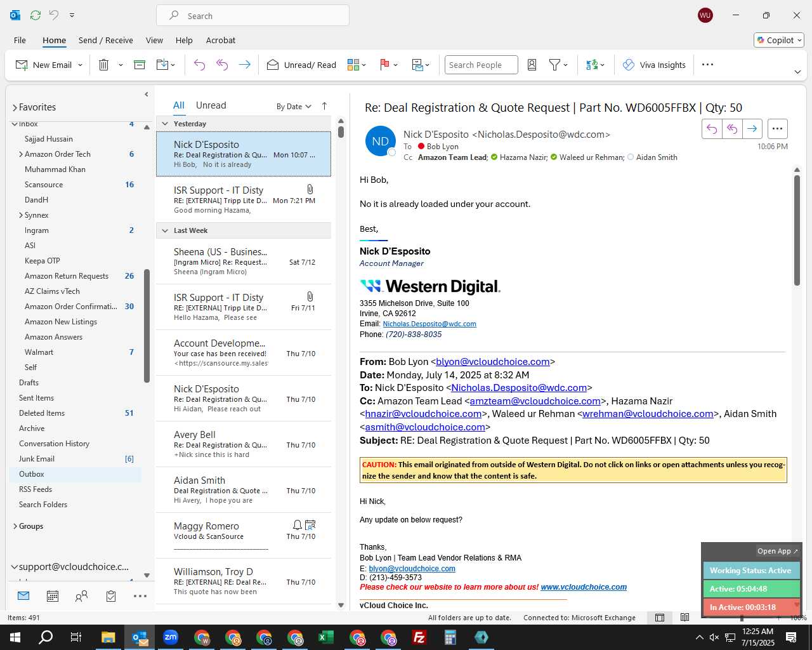
Task: Switch to Reading view in status bar
Action: click(684, 618)
